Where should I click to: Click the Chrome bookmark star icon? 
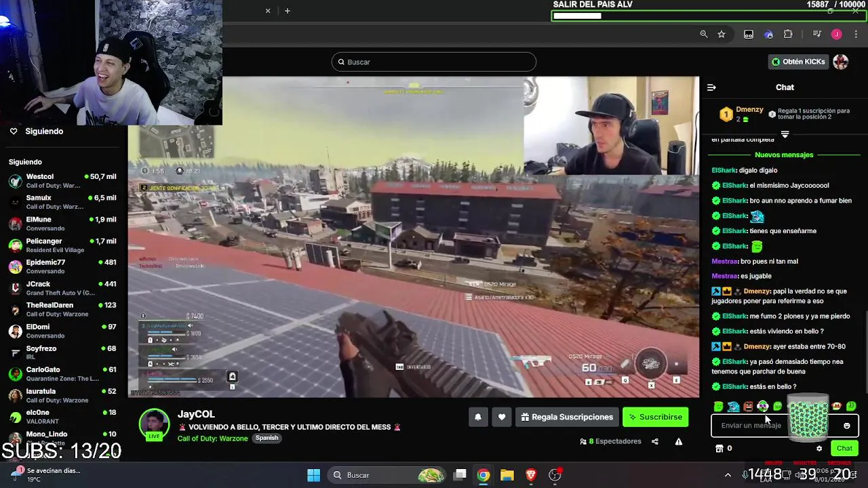(x=722, y=34)
